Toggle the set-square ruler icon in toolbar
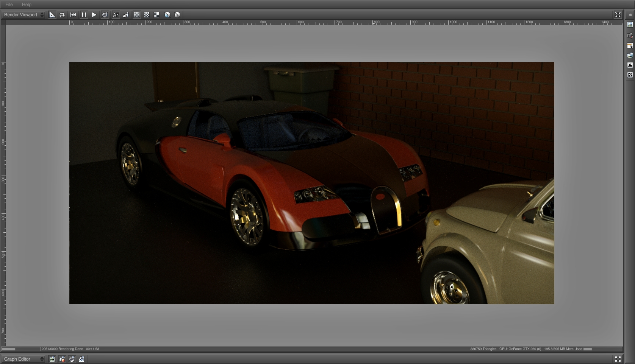 (52, 15)
